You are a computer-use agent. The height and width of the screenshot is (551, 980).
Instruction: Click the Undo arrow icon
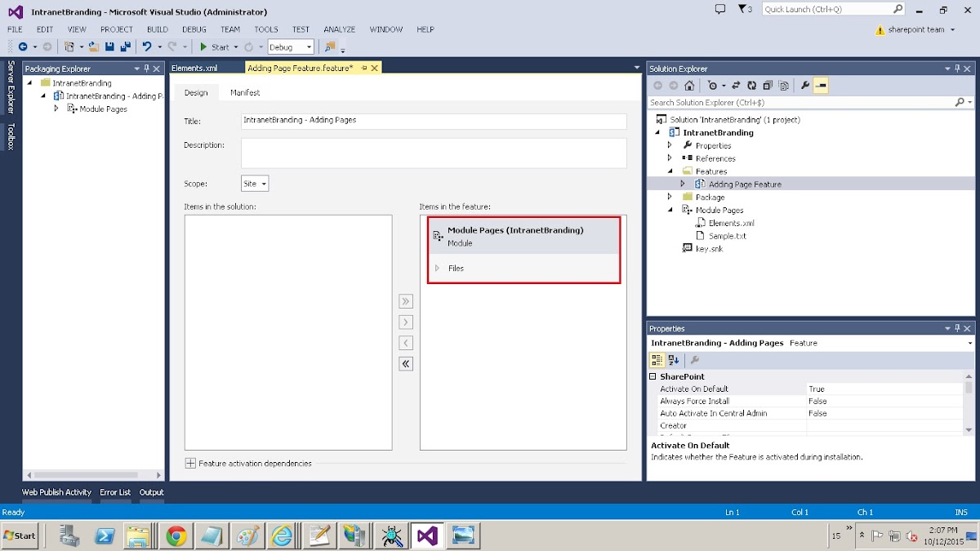click(x=147, y=47)
